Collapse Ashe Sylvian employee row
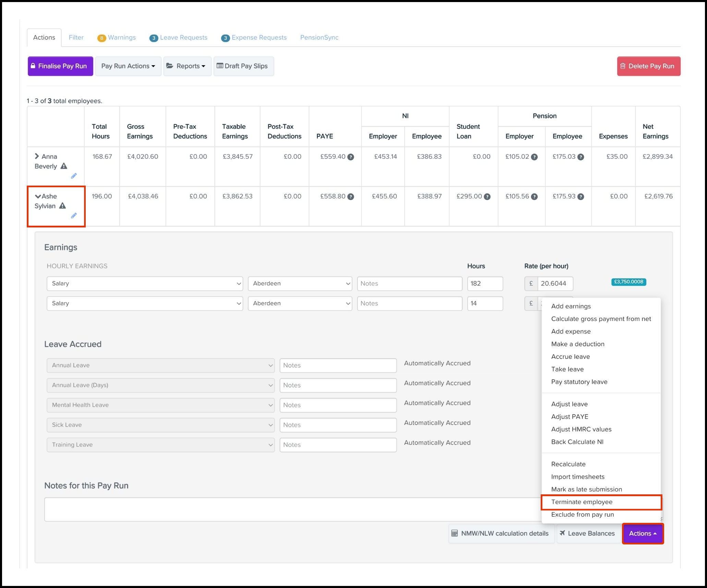This screenshot has height=588, width=707. (38, 196)
